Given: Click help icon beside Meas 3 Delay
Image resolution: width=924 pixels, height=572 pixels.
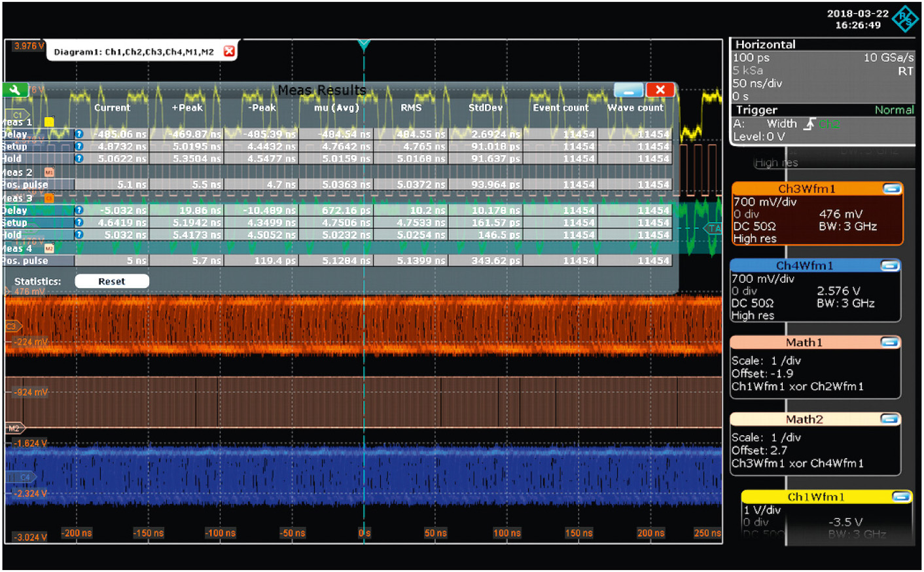Looking at the screenshot, I should 79,210.
